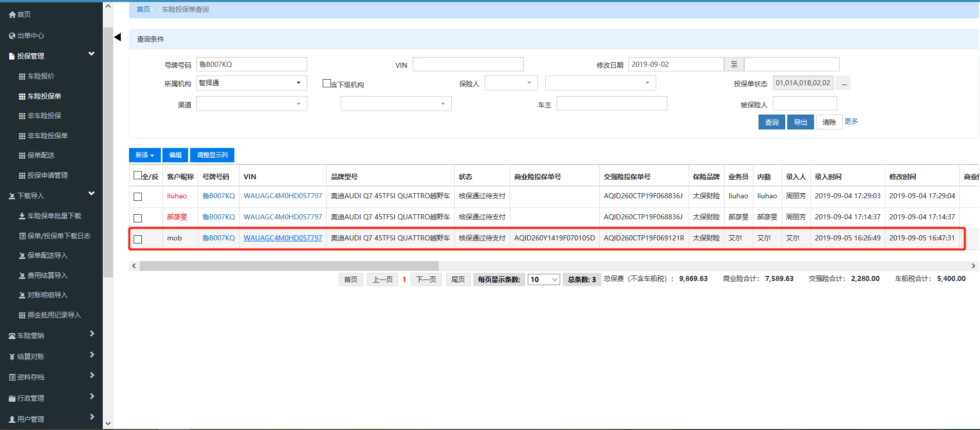
Task: Expand the 资料存档 menu chevron
Action: (92, 376)
